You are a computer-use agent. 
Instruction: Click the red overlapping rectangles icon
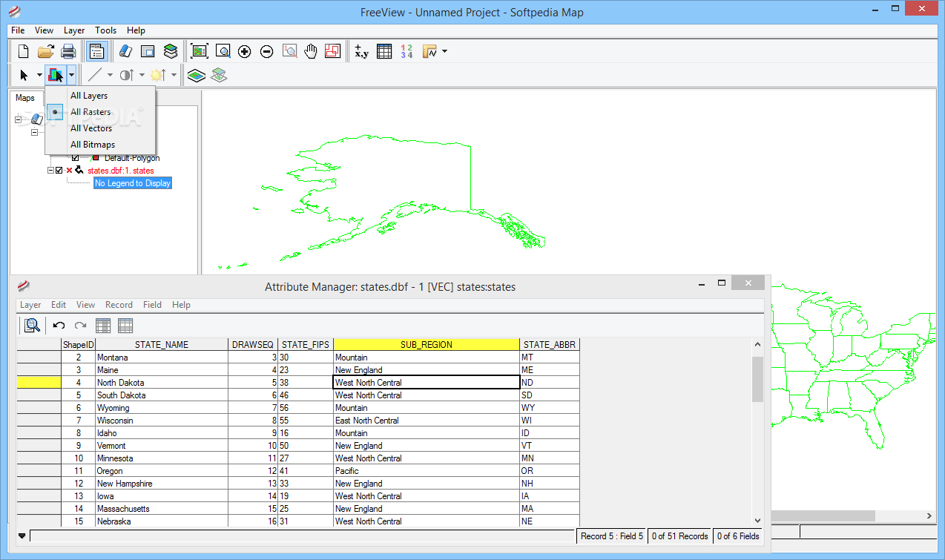pos(332,51)
